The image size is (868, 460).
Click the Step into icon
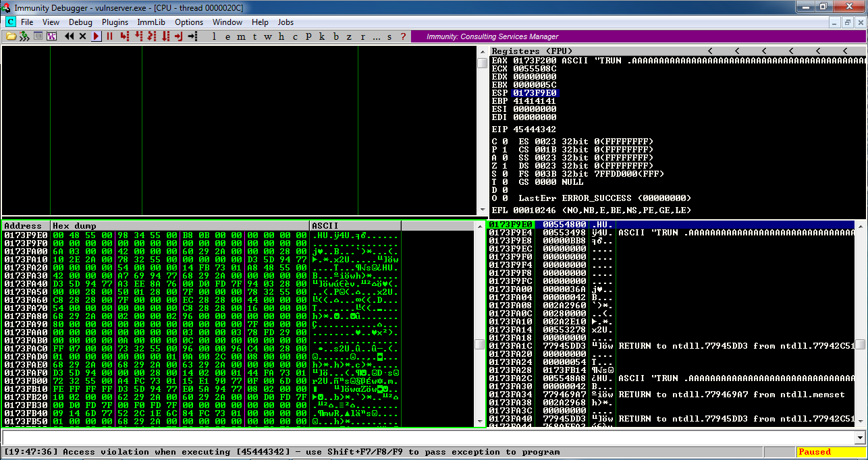[x=125, y=36]
